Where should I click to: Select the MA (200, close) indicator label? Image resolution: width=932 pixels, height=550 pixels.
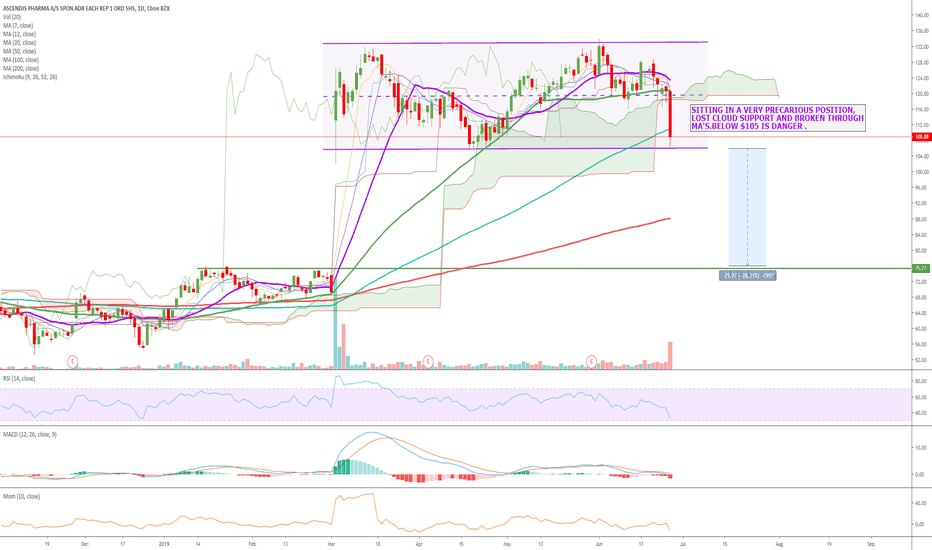click(21, 68)
